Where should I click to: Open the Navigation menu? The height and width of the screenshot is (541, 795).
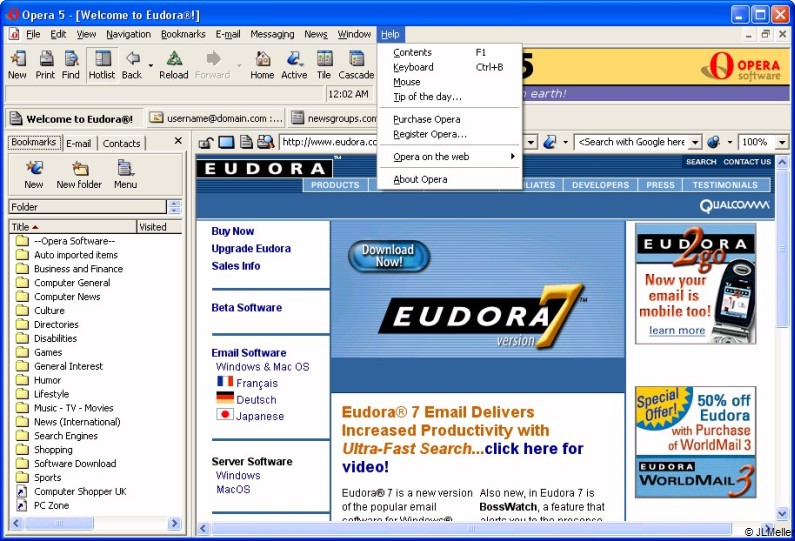[x=128, y=34]
